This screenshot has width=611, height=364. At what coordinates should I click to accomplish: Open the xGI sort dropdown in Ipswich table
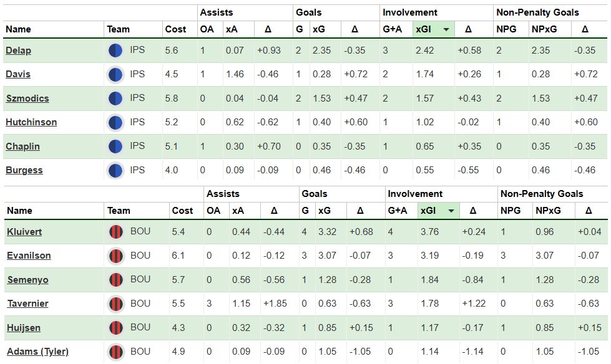click(x=446, y=29)
